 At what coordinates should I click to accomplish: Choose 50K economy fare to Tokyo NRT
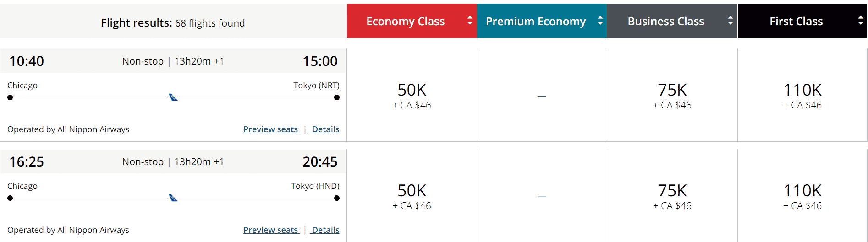pyautogui.click(x=412, y=95)
